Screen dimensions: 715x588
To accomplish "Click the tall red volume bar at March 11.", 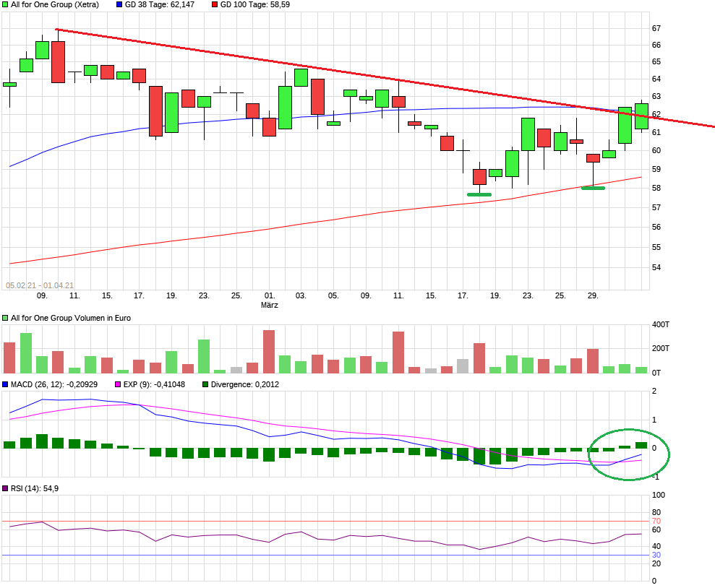I will click(398, 353).
